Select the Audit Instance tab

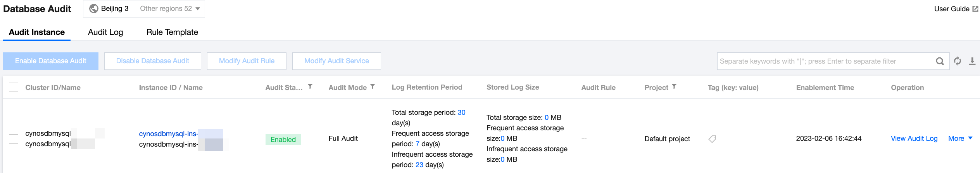(37, 32)
